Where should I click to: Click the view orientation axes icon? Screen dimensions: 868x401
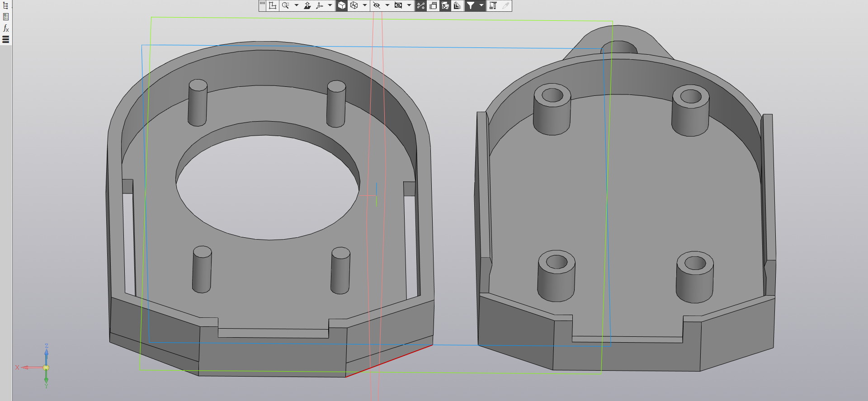point(320,5)
